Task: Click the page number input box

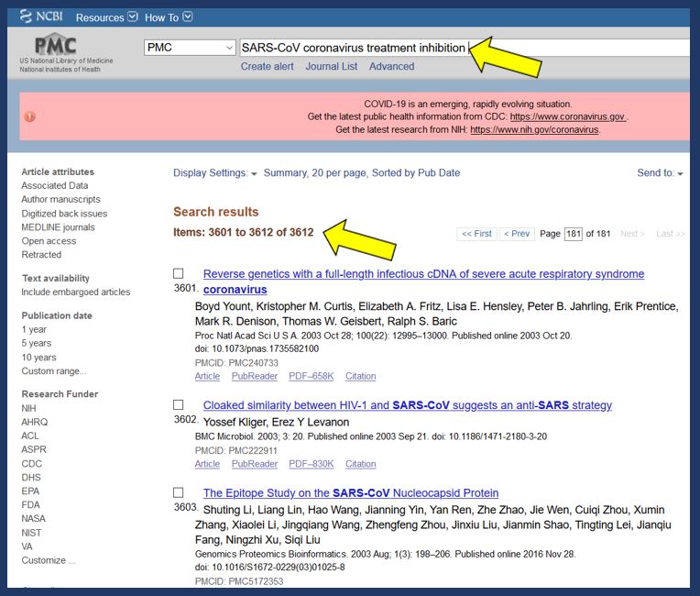Action: (x=574, y=234)
